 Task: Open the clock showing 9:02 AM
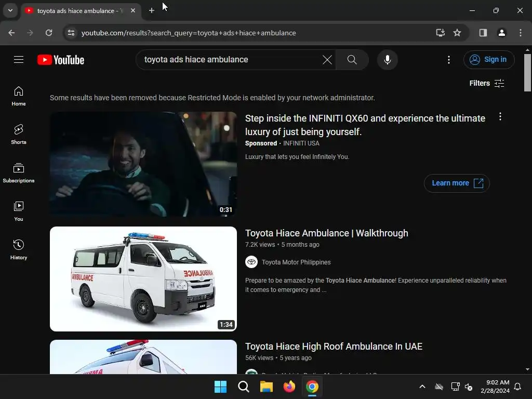(x=495, y=387)
